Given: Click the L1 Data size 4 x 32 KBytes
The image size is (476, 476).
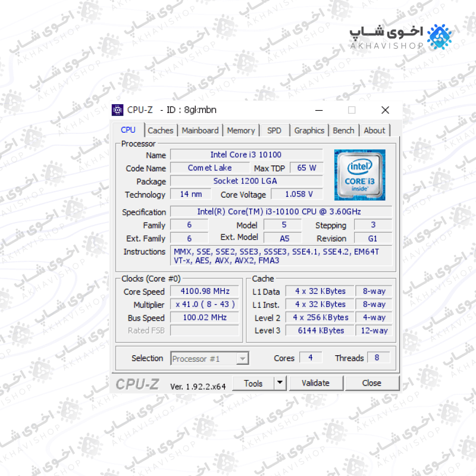Looking at the screenshot, I should (320, 291).
